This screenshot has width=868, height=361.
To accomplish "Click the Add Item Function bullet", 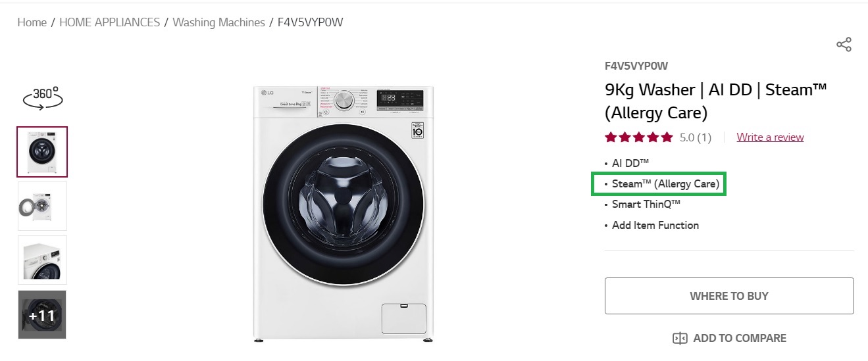I will (655, 225).
